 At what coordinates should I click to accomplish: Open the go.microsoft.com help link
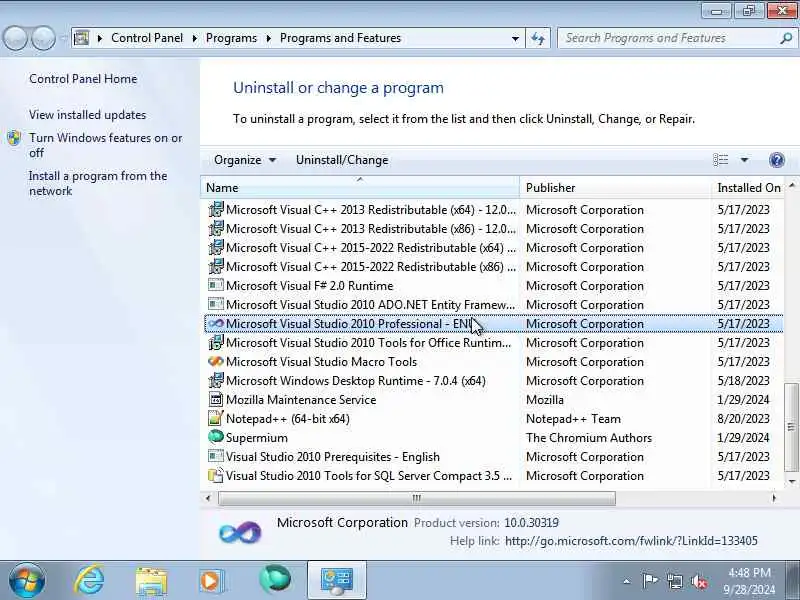click(x=631, y=541)
